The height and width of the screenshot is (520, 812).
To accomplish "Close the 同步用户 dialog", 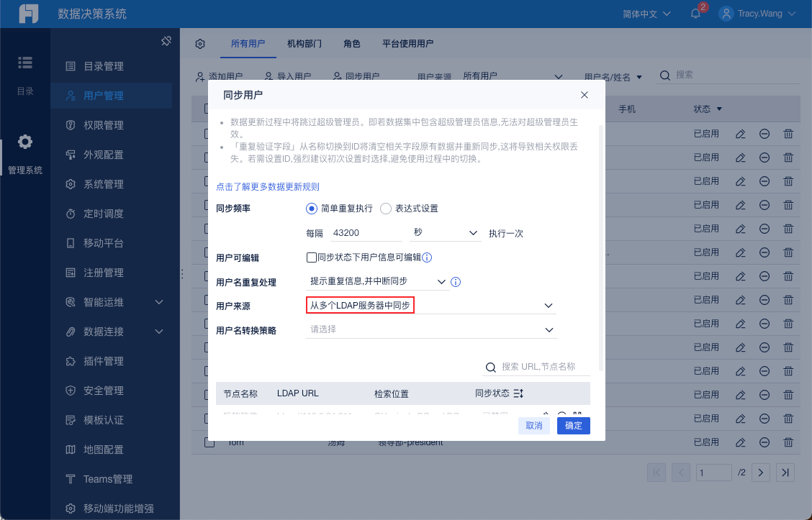I will 584,95.
